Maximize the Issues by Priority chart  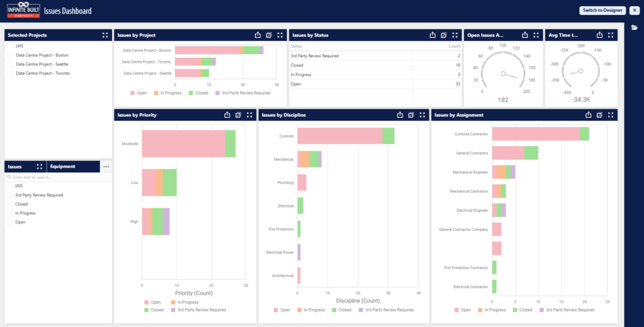(250, 115)
